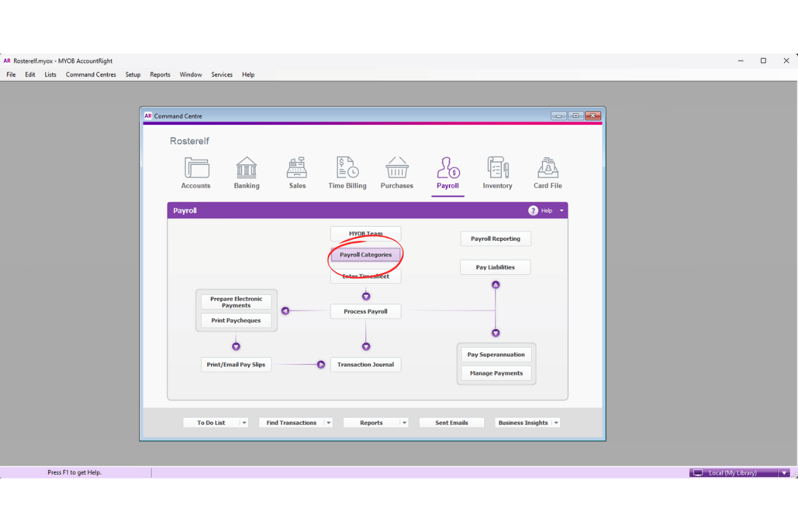Click arrow marker above Pay Superannuation
Image resolution: width=798 pixels, height=532 pixels.
[495, 333]
